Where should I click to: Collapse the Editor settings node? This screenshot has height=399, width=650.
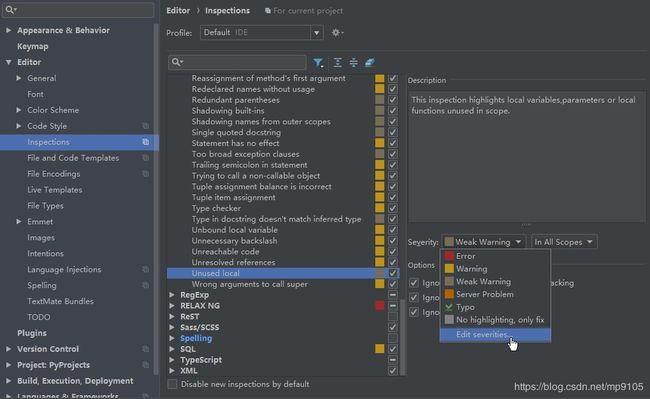[x=8, y=62]
